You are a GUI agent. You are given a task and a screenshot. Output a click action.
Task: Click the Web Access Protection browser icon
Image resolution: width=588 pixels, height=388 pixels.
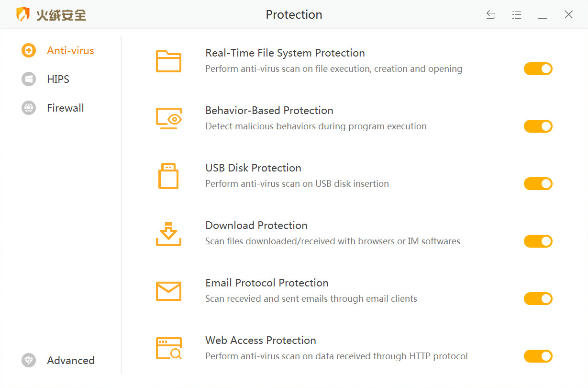(168, 348)
